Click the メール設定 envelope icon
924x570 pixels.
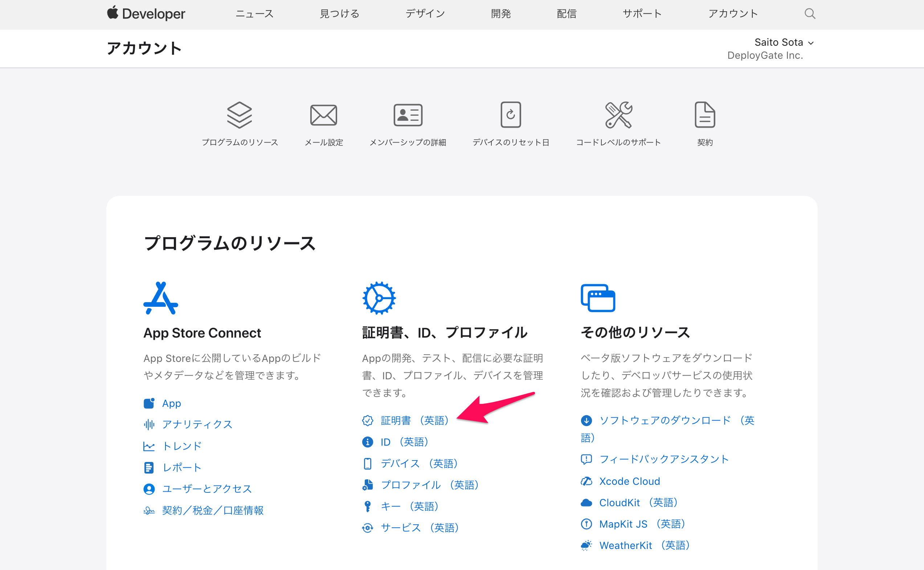click(x=323, y=115)
